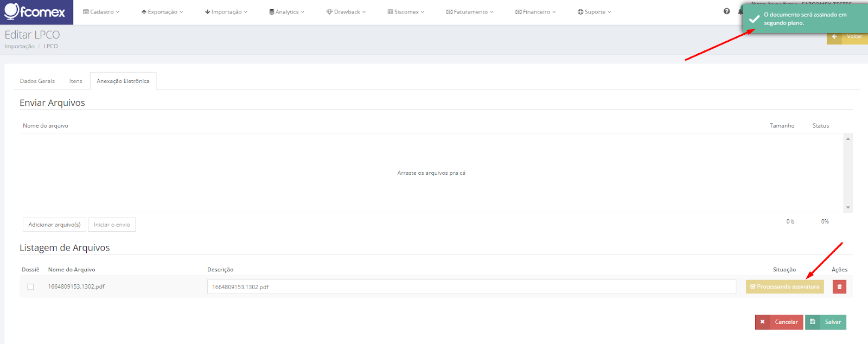The height and width of the screenshot is (344, 868).
Task: Open the Faturamento menu
Action: pos(470,12)
